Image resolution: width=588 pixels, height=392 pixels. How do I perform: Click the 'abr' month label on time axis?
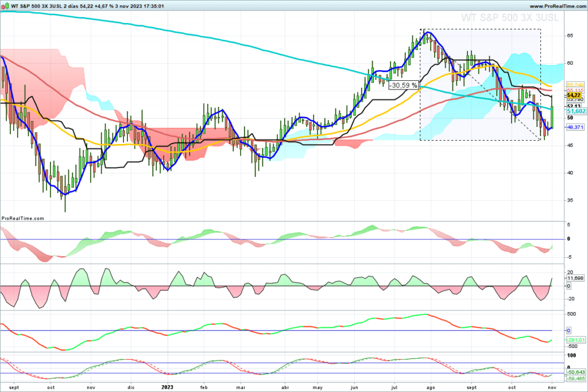click(285, 387)
